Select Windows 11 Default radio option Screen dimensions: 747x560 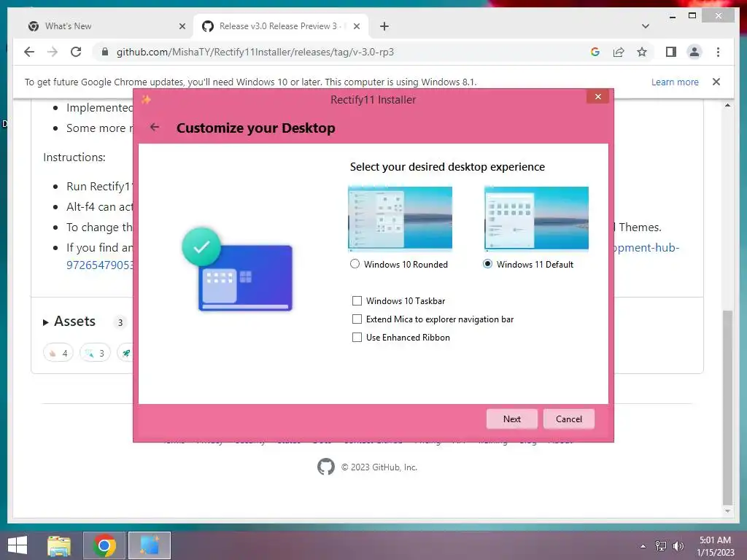(487, 264)
